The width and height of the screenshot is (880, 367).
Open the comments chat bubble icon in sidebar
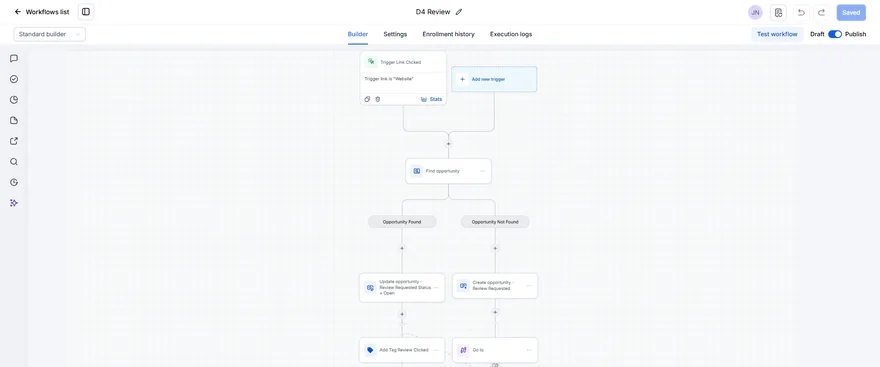coord(14,58)
